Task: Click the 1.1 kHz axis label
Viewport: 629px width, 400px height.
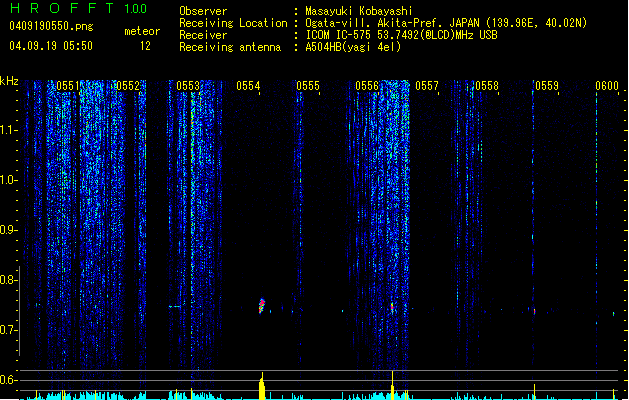Action: [x=8, y=130]
